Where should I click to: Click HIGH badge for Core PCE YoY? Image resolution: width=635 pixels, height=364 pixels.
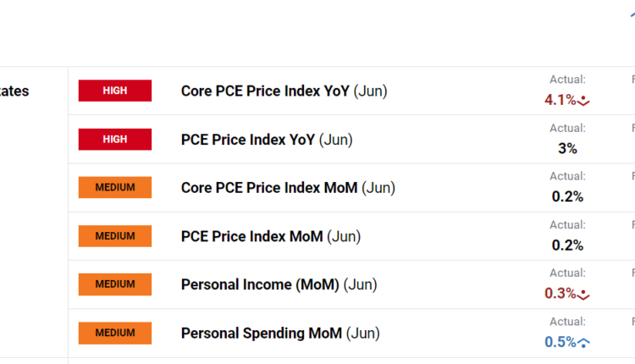[x=115, y=91]
